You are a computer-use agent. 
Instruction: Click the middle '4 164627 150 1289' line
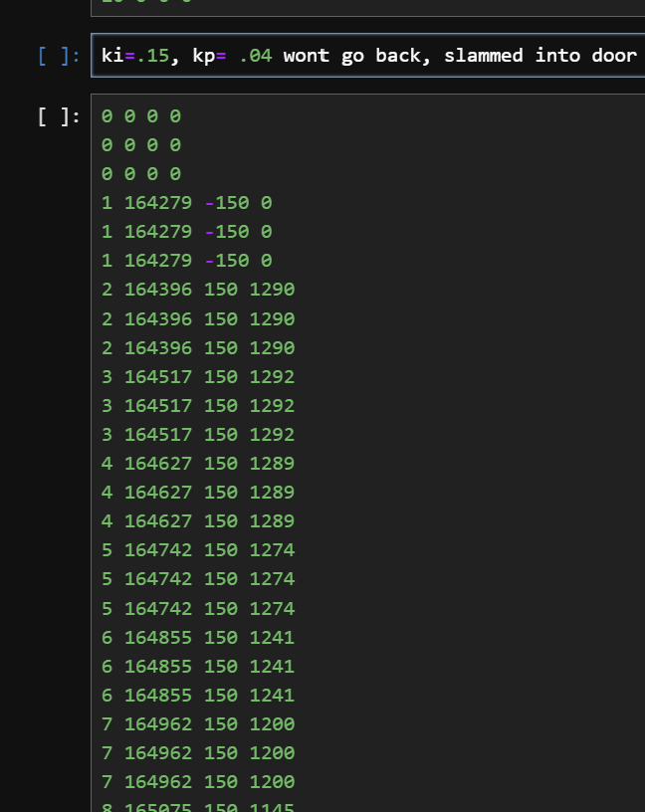(x=198, y=493)
